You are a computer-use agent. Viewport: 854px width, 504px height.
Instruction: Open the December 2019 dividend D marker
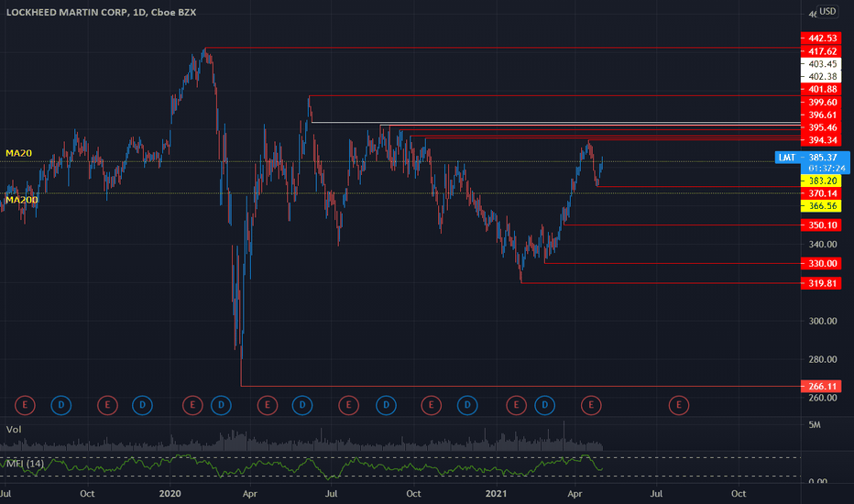click(x=142, y=405)
